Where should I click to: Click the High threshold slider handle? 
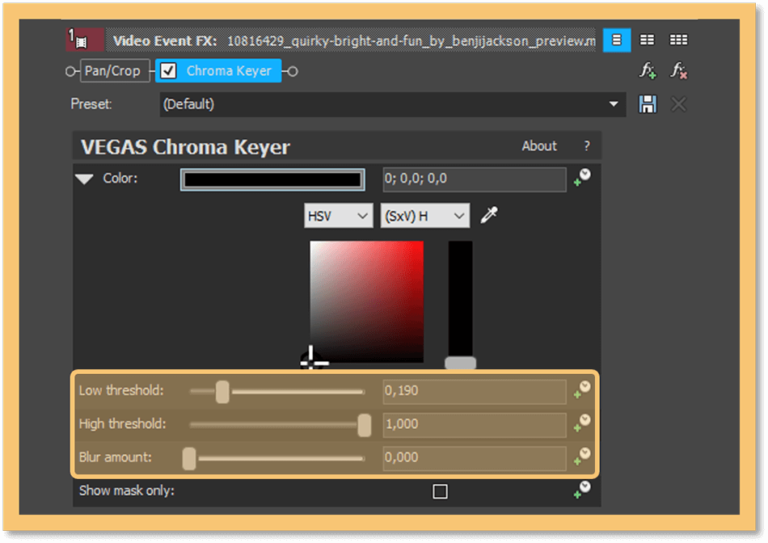364,425
